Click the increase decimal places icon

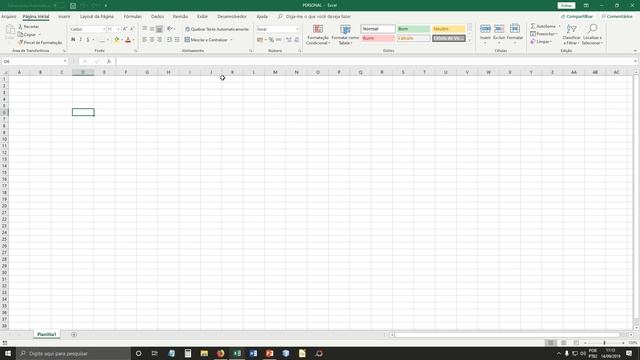pyautogui.click(x=289, y=40)
